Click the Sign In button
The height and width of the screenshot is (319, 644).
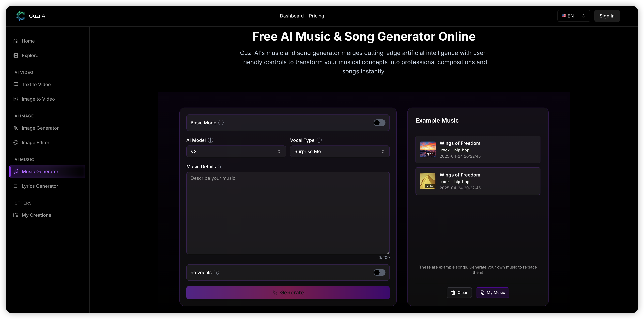click(607, 16)
